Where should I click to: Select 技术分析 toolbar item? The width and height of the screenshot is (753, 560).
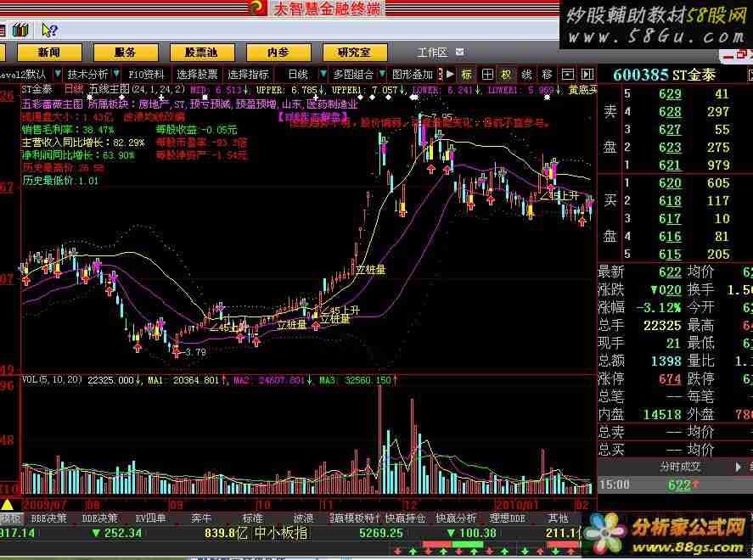pos(87,75)
